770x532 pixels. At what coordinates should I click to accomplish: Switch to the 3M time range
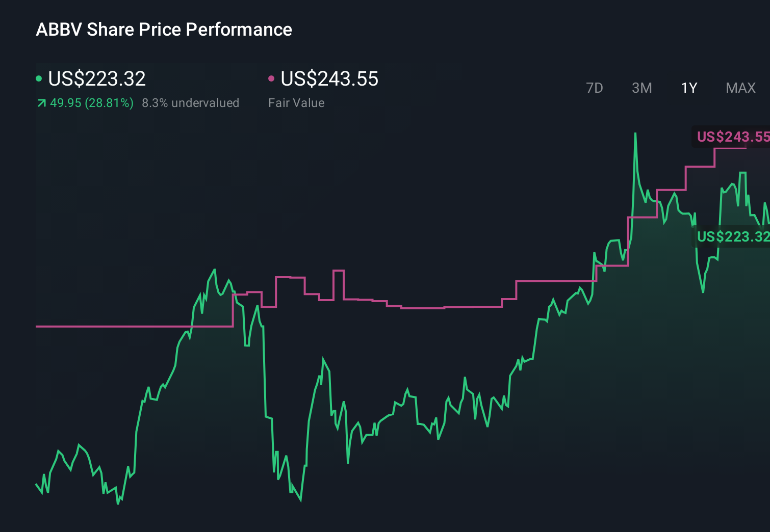(x=641, y=88)
